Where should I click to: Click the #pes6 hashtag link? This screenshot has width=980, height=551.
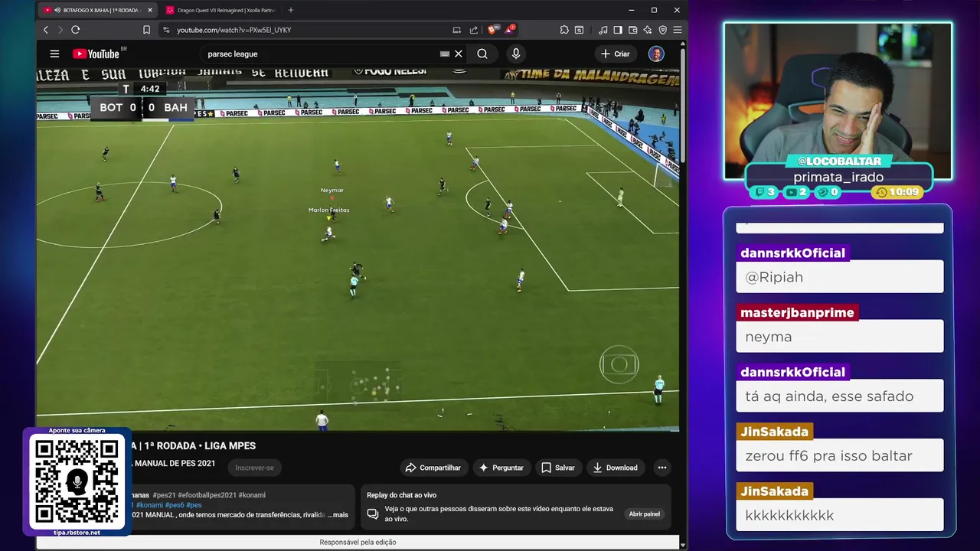tap(175, 505)
